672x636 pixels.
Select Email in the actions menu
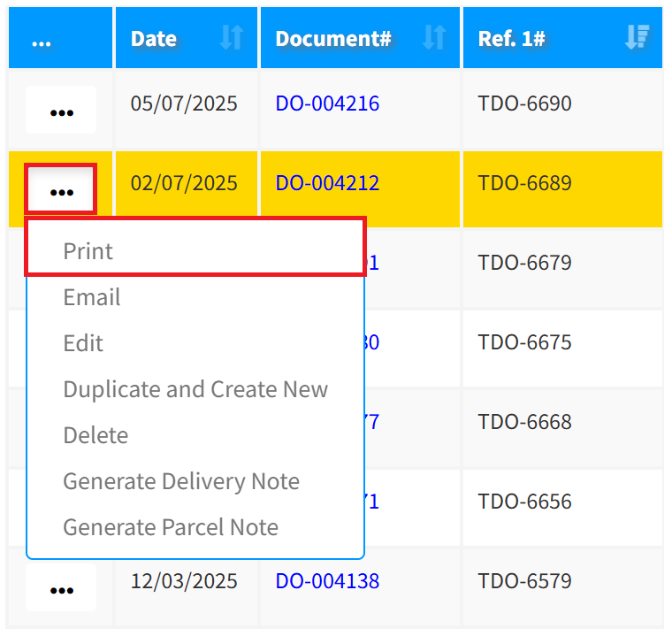pos(92,297)
